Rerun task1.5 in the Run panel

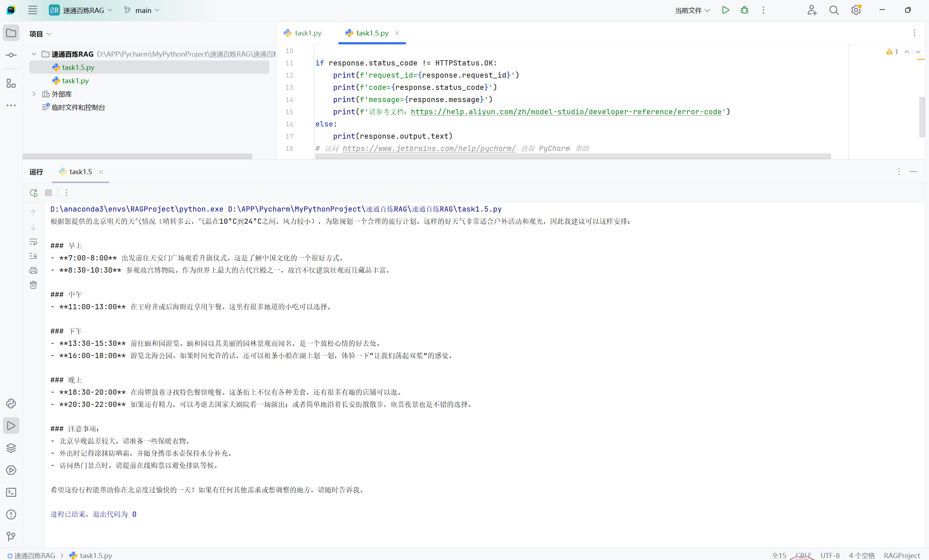point(34,193)
